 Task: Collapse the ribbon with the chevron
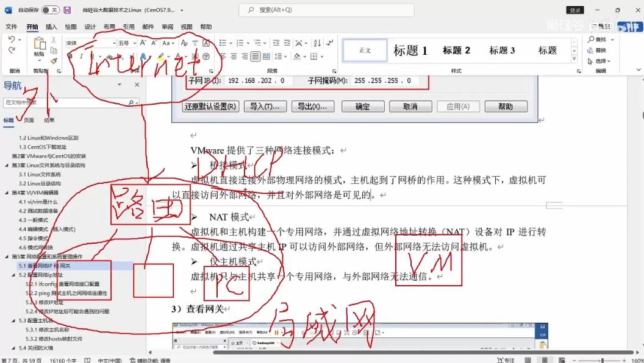pyautogui.click(x=639, y=70)
